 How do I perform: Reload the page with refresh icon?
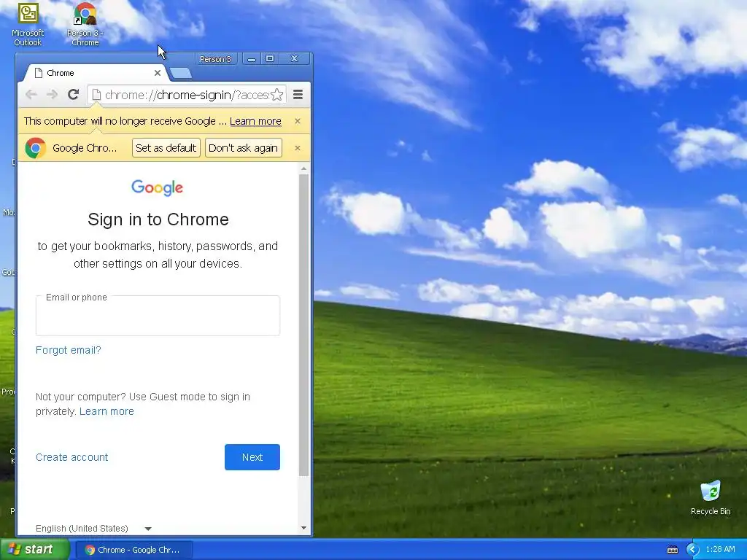(73, 94)
